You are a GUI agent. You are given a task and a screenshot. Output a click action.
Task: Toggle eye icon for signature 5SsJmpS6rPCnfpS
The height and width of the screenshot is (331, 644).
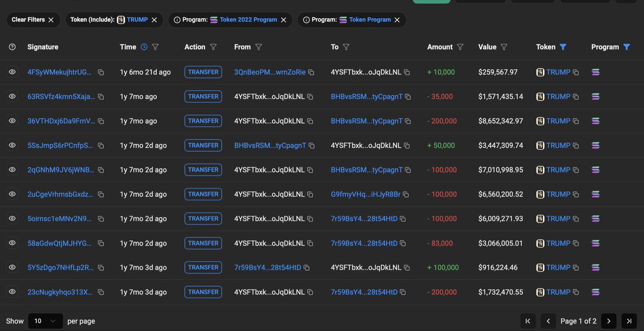pos(12,145)
